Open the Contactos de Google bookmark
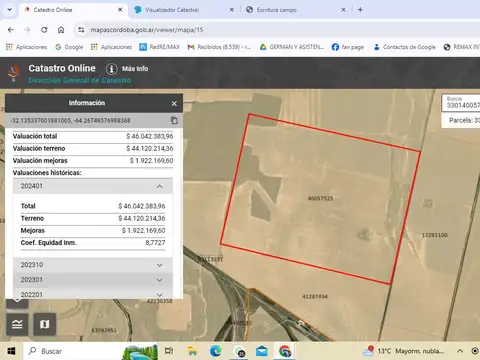480x360 pixels. tap(404, 47)
